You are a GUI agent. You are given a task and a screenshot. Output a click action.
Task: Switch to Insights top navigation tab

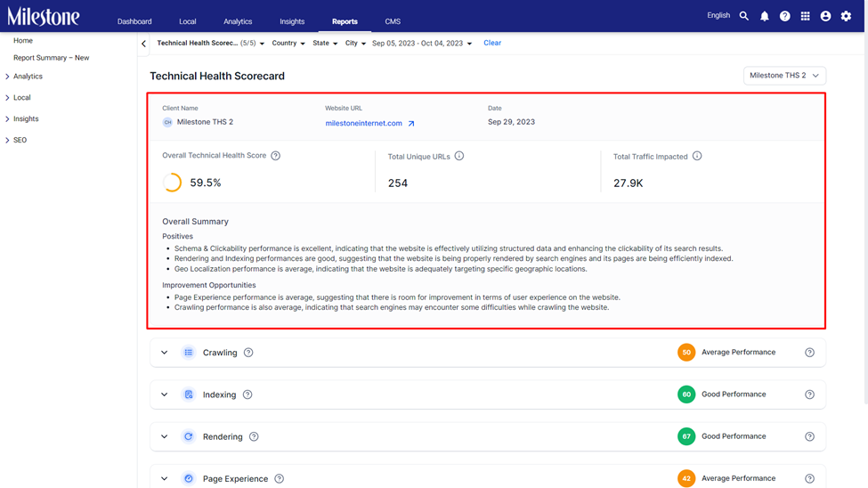292,21
